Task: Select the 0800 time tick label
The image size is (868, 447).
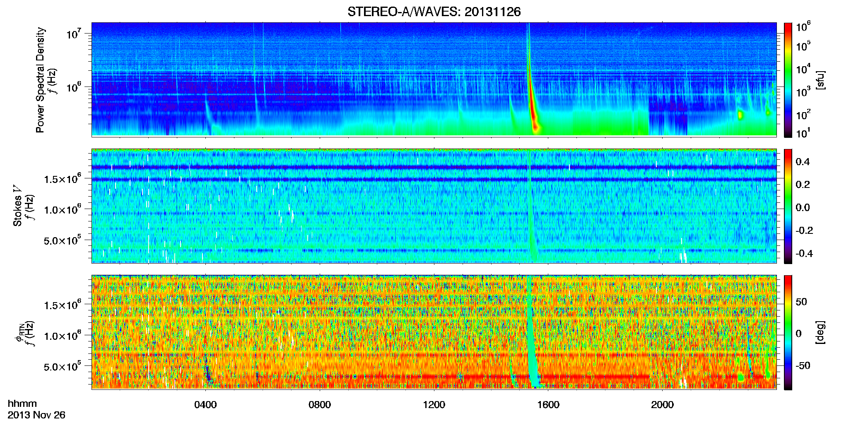Action: point(320,405)
